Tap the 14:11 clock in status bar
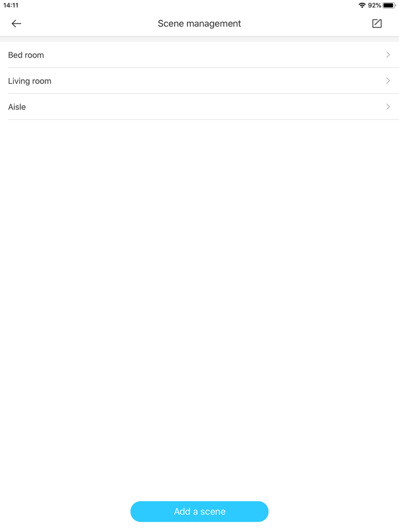Screen dimensions: 399x532 pyautogui.click(x=11, y=6)
